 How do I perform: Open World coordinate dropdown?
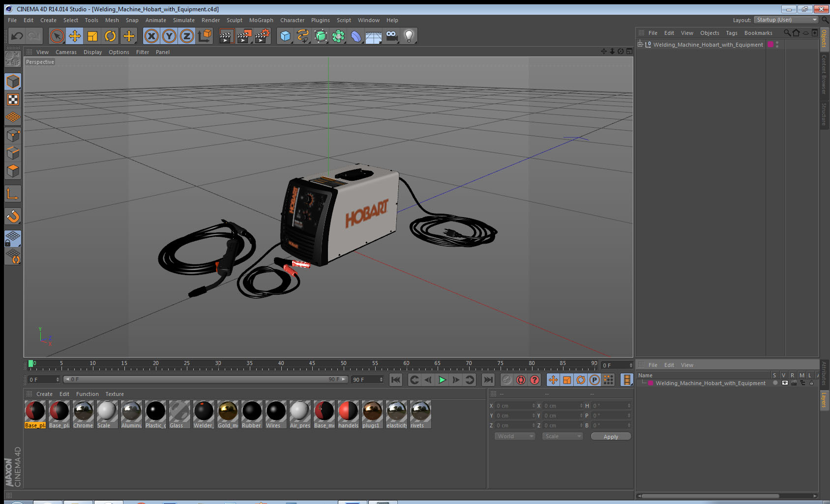(x=515, y=436)
